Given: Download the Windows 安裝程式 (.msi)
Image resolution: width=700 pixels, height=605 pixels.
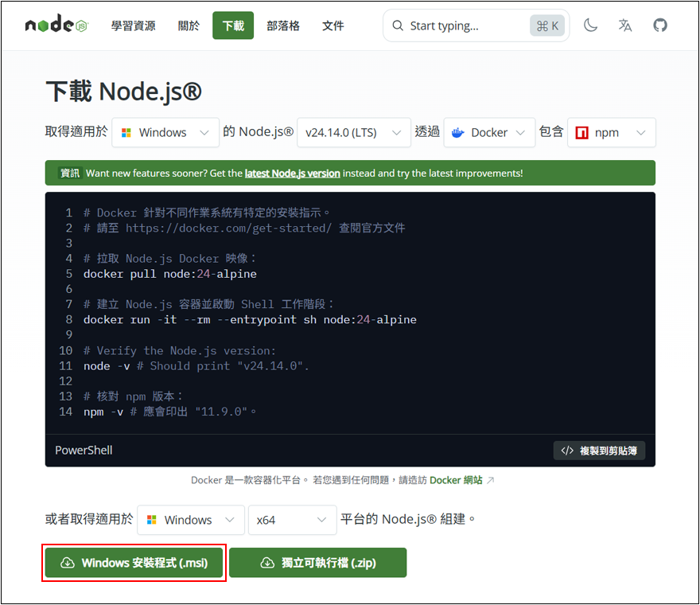Looking at the screenshot, I should point(134,563).
